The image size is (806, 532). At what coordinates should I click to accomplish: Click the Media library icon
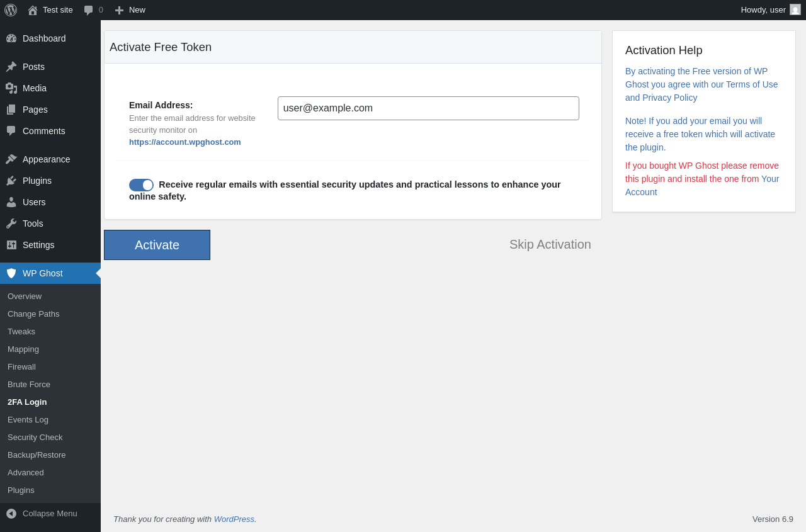pyautogui.click(x=11, y=88)
